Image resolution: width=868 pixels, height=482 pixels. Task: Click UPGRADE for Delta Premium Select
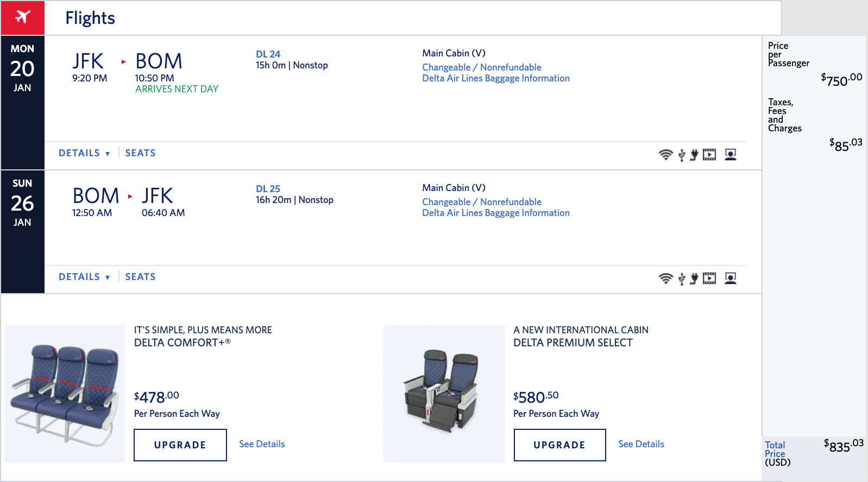click(559, 445)
